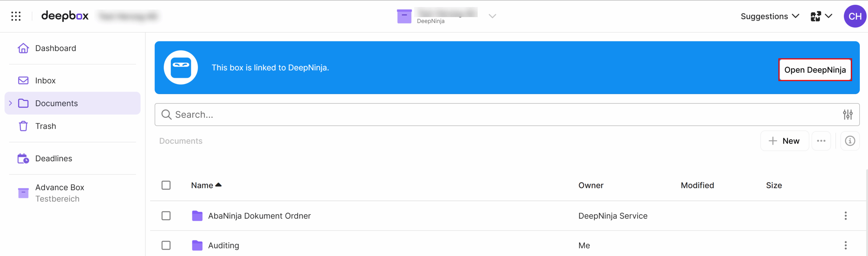Click the deepbox logo
The height and width of the screenshot is (256, 868).
[65, 16]
